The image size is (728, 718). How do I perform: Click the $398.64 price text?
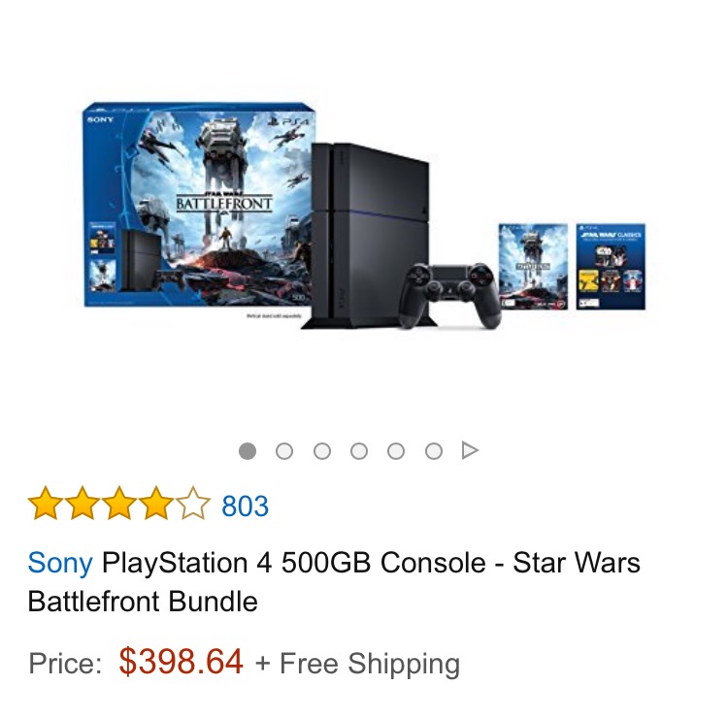click(x=181, y=662)
